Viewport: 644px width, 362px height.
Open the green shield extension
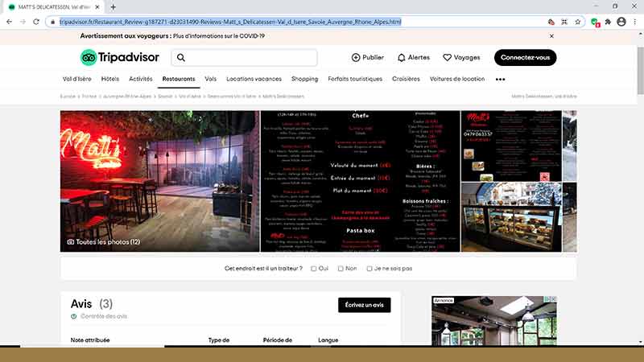point(595,23)
